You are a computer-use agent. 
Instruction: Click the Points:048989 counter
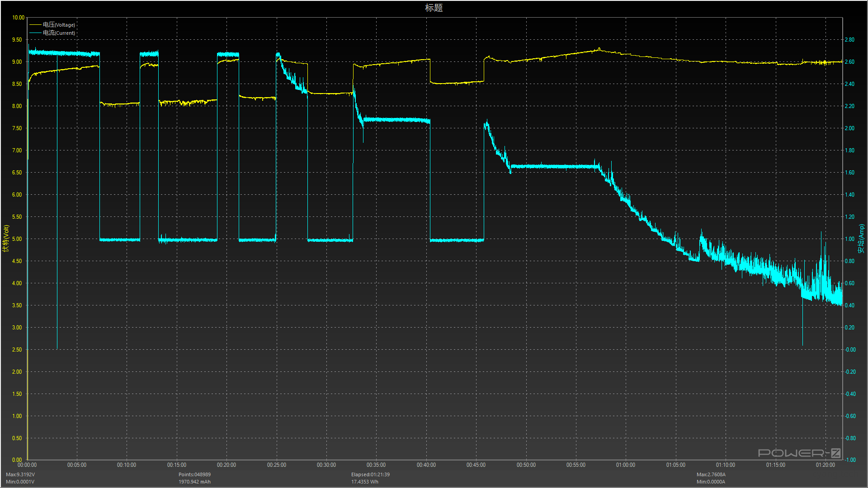pyautogui.click(x=194, y=474)
